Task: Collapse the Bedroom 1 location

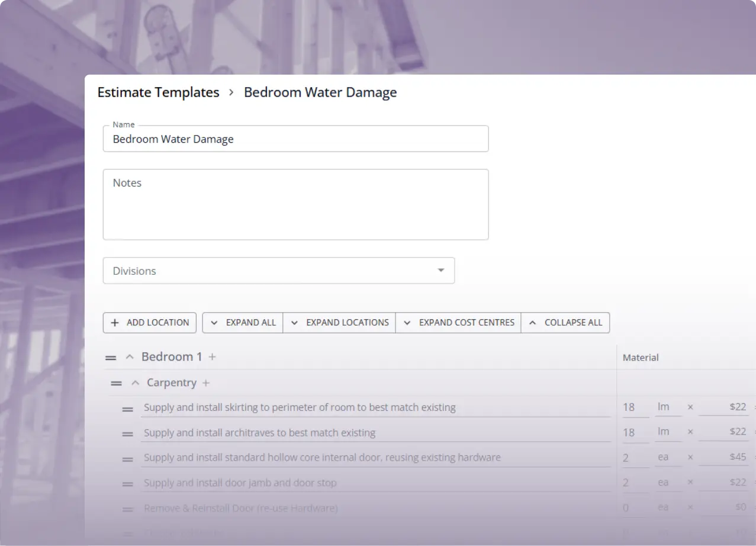Action: 130,357
